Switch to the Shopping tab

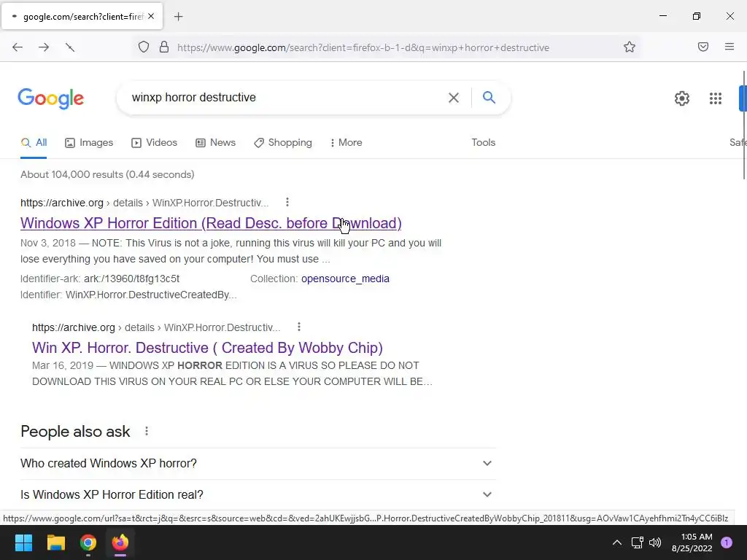(283, 143)
